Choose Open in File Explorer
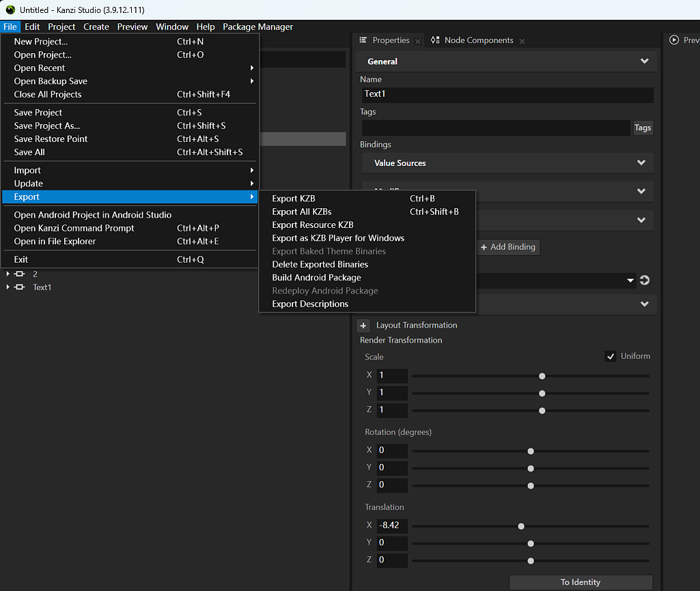700x591 pixels. (x=130, y=242)
